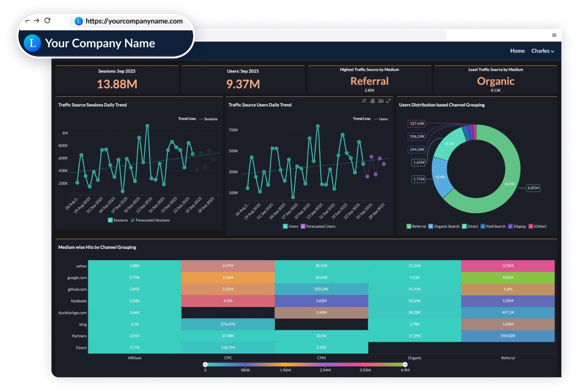Change chart type via the bar chart icon
Screen dimensions: 576x392
point(372,101)
